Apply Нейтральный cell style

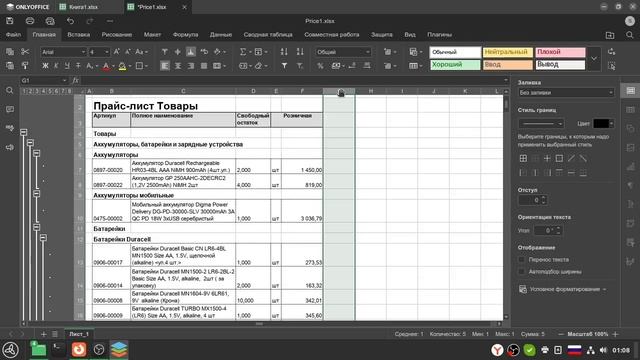click(x=508, y=52)
